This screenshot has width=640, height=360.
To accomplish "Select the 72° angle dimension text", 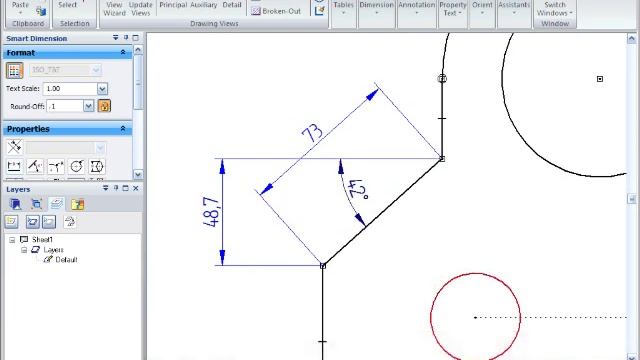I will (x=359, y=189).
